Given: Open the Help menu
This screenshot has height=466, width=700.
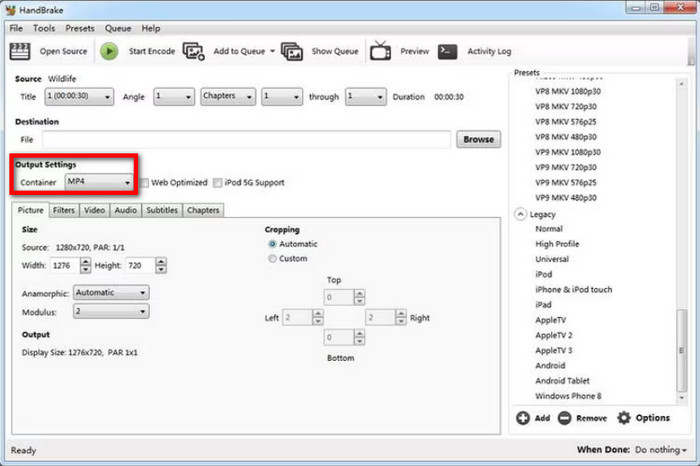Looking at the screenshot, I should (151, 29).
